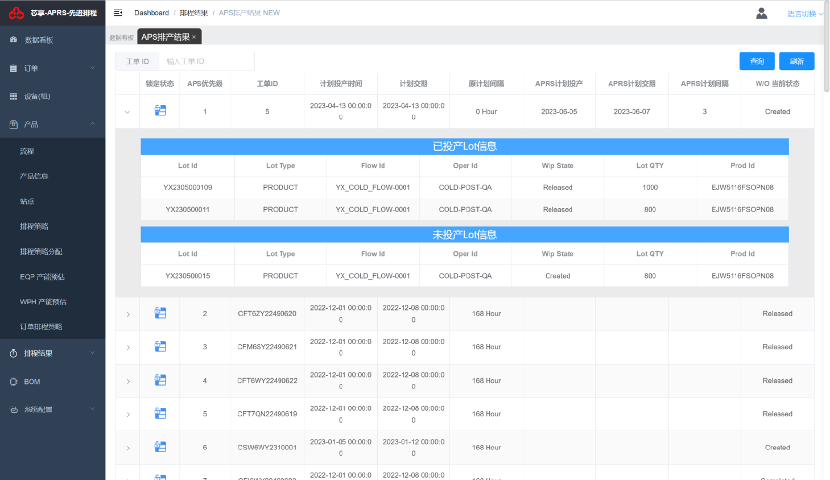Click the 查询 query button
830x480 pixels.
757,61
